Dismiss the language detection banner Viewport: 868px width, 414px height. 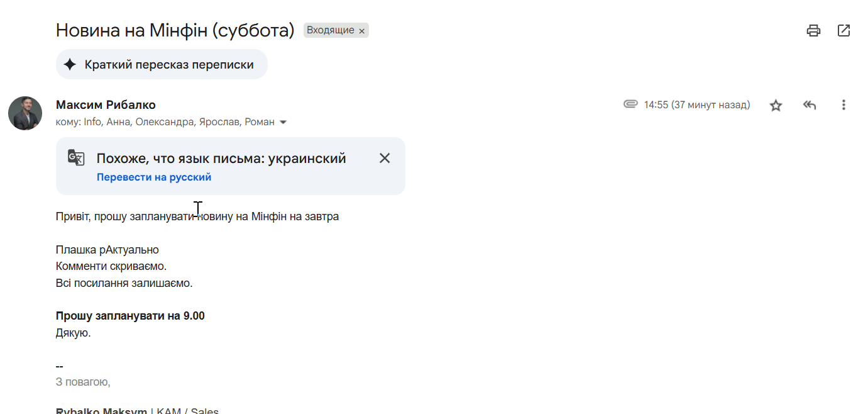pos(385,158)
